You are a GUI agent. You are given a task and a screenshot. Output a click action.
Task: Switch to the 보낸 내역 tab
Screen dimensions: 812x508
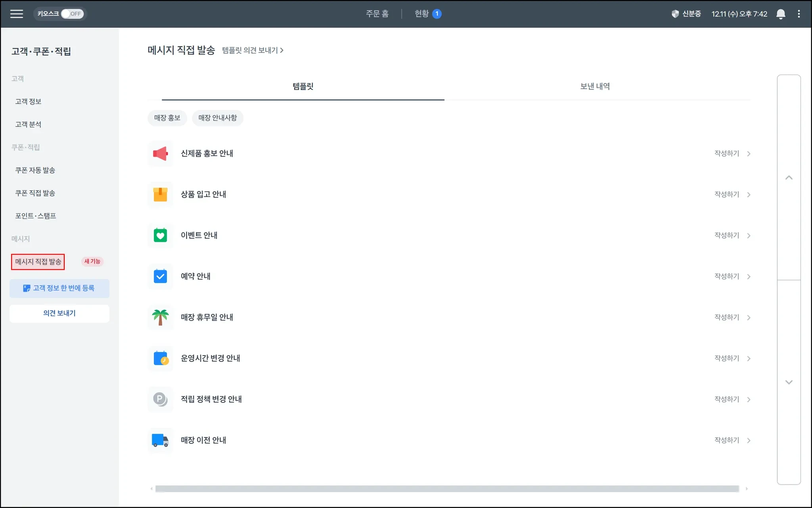click(595, 87)
